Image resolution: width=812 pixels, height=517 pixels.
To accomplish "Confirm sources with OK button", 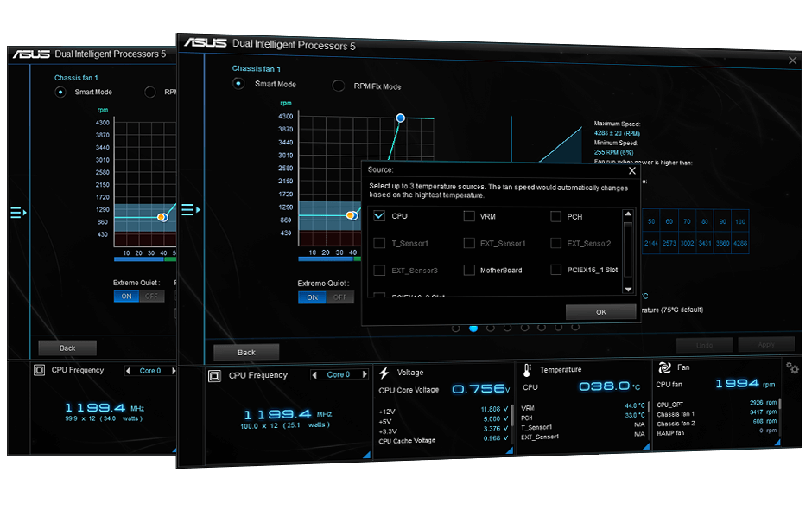I will pos(600,312).
